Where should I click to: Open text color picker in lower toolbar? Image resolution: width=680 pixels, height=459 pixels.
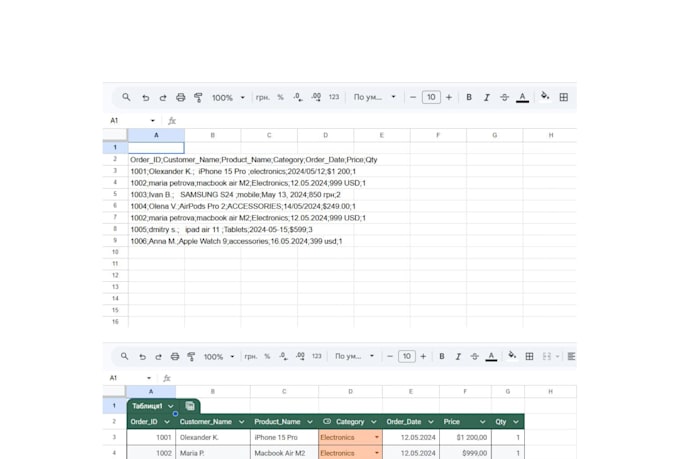click(491, 357)
